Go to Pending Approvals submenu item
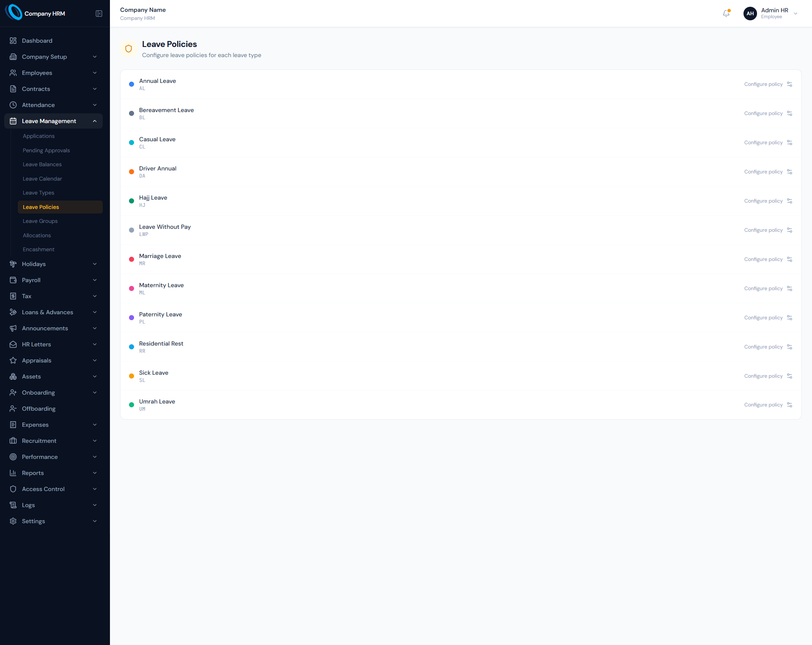 point(47,151)
